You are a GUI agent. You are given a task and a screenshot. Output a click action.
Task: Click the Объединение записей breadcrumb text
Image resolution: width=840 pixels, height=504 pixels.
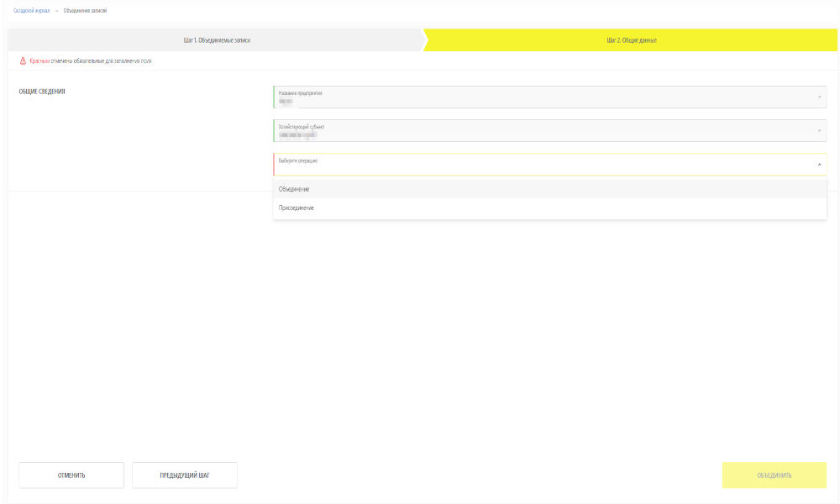[x=85, y=11]
